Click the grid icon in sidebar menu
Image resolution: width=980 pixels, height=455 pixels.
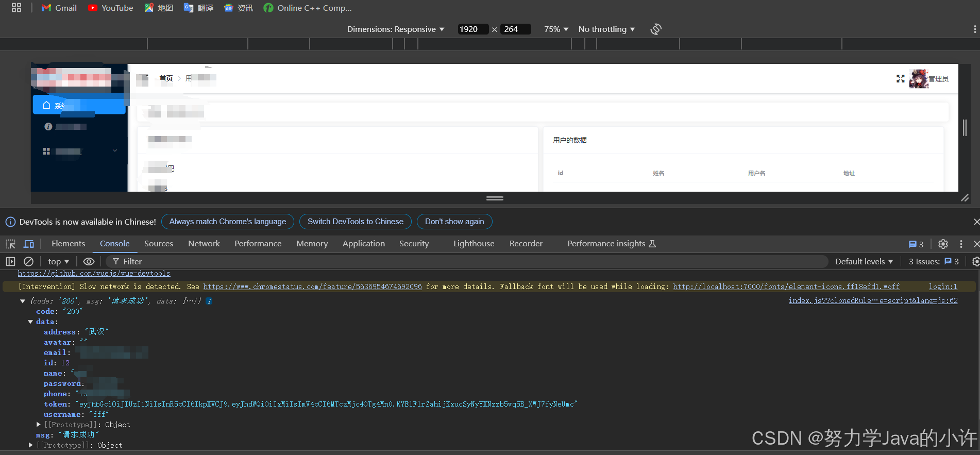[x=46, y=151]
